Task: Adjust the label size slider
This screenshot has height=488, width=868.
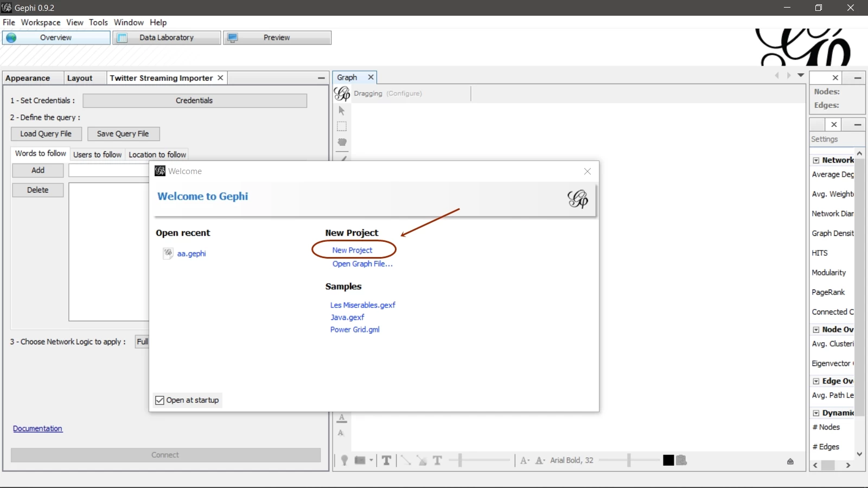Action: (629, 460)
